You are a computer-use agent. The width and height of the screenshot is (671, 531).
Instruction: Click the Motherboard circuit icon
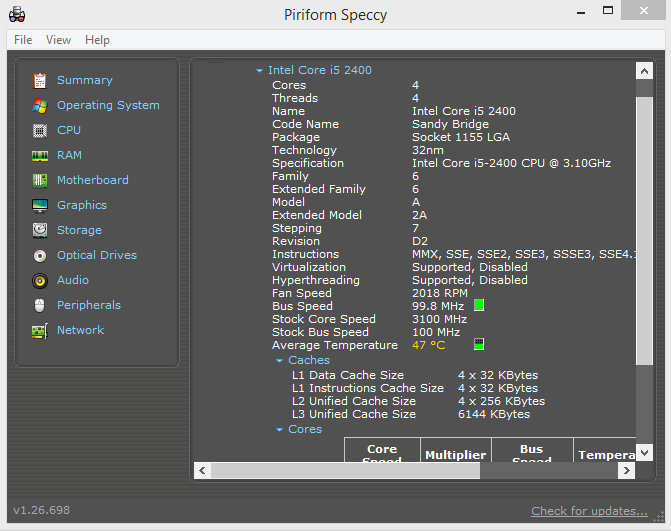(40, 181)
